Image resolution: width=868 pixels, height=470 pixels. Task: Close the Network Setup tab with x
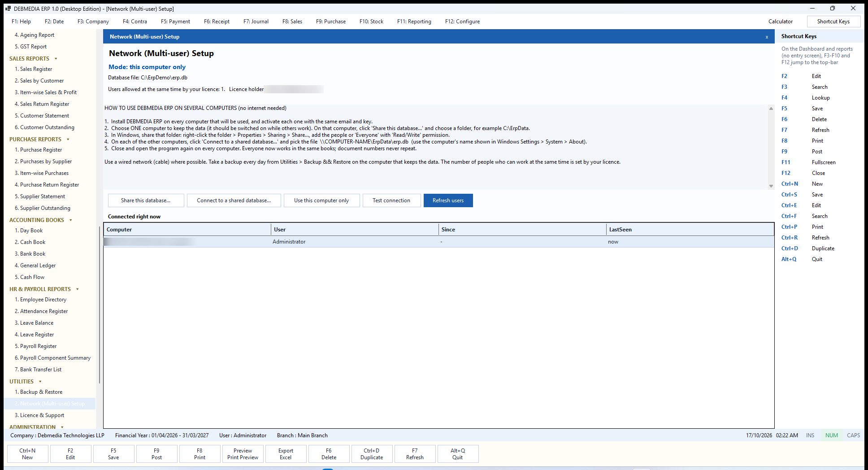click(767, 37)
